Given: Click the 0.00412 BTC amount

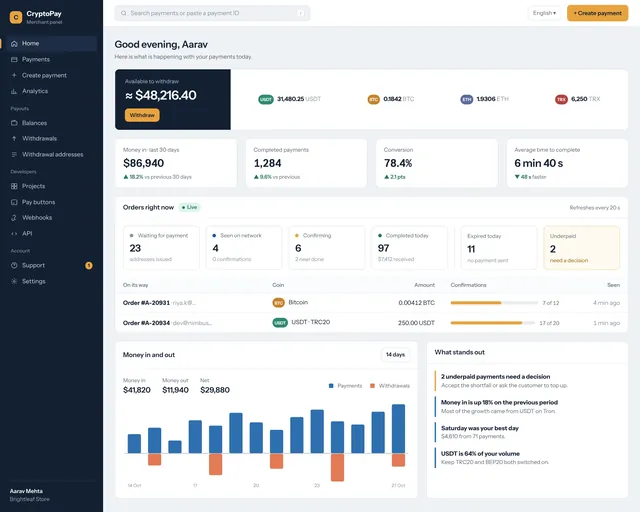Looking at the screenshot, I should click(x=416, y=303).
